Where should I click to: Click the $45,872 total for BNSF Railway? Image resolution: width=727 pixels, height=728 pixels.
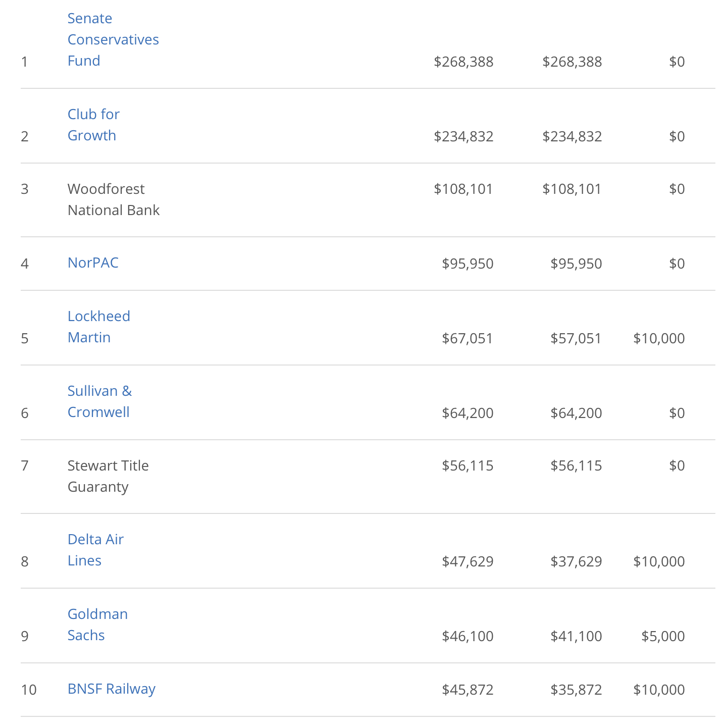coord(468,690)
